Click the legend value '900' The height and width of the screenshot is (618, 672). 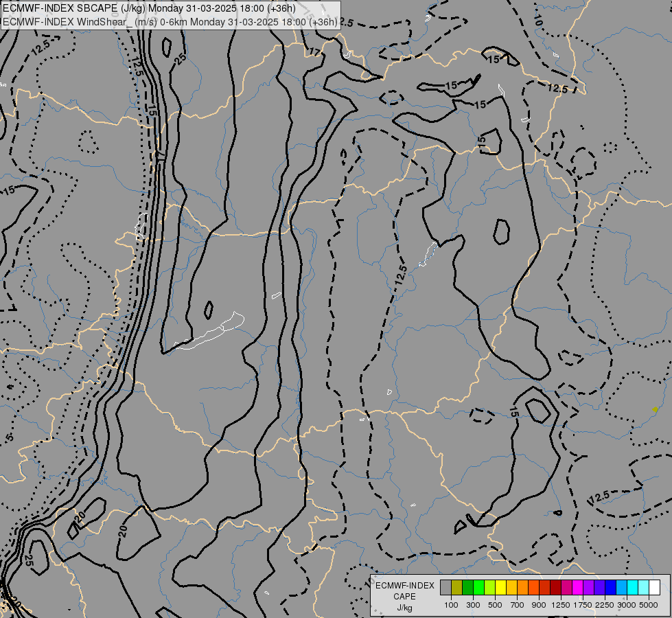(539, 605)
